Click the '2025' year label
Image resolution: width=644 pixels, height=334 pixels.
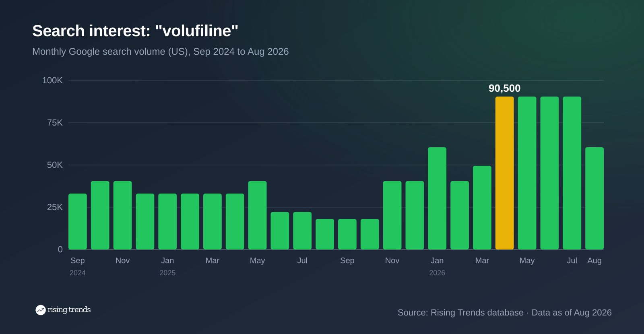pyautogui.click(x=167, y=273)
